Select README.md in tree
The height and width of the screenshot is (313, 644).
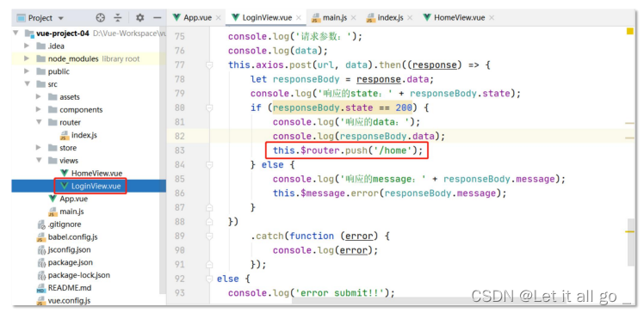coord(70,287)
